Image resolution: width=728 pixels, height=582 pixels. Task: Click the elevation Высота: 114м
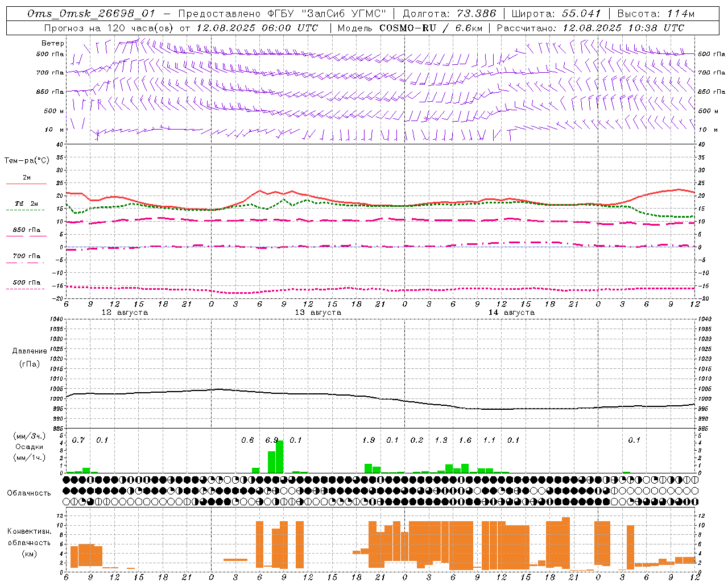(x=656, y=14)
